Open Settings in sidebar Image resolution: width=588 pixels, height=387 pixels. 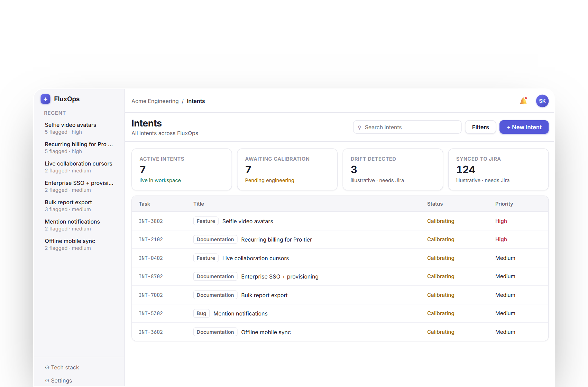58,380
